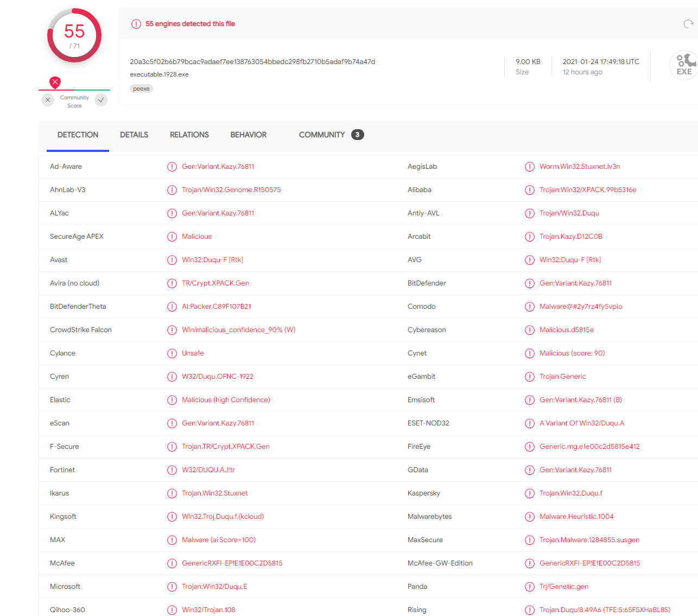The height and width of the screenshot is (616, 698).
Task: Open the DETECTION tab
Action: [78, 135]
